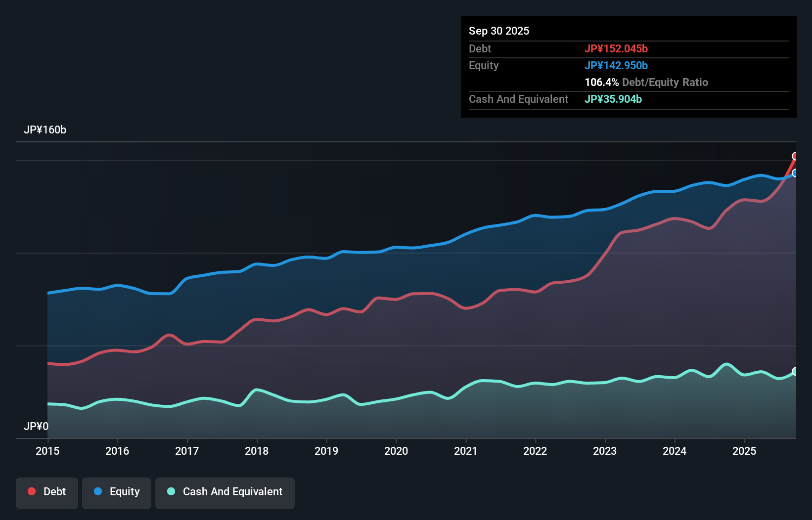Click the 106.4% Debt/Equity Ratio text
Image resolution: width=812 pixels, height=520 pixels.
tap(646, 82)
